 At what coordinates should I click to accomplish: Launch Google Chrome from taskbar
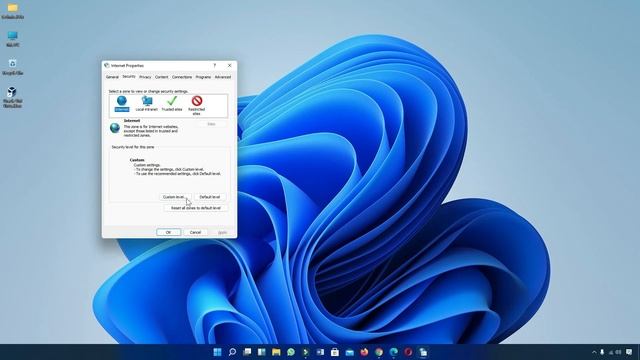click(x=379, y=352)
